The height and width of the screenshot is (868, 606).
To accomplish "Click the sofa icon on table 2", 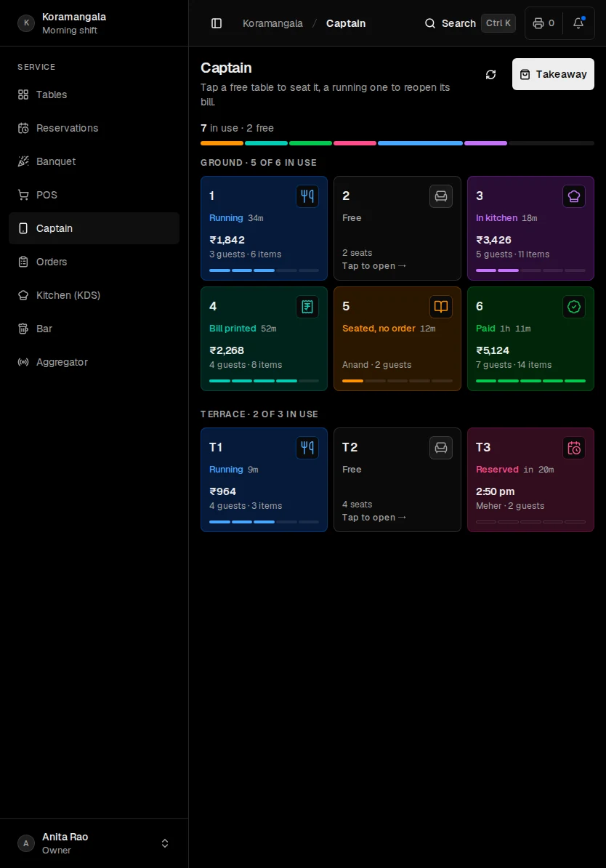I will coord(440,196).
